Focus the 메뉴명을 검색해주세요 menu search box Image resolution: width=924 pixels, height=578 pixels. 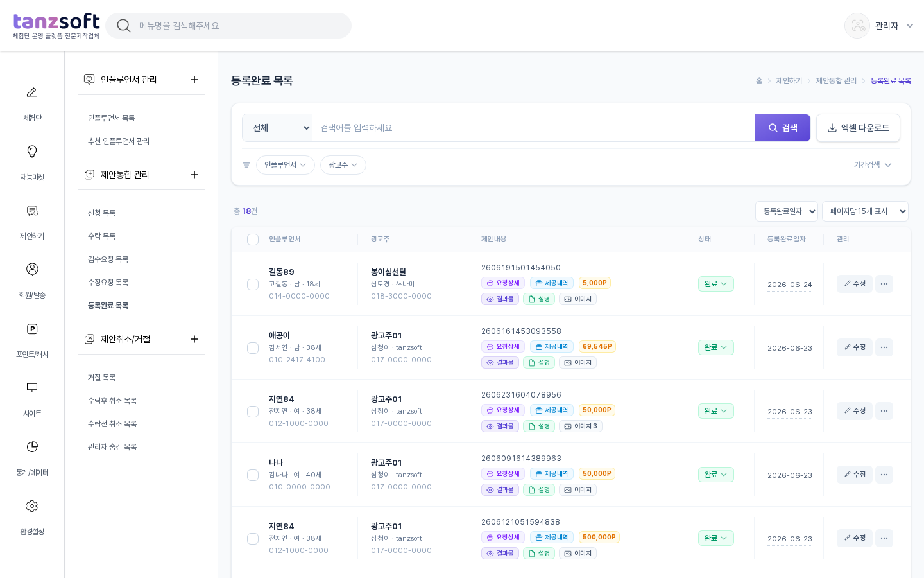(x=228, y=26)
